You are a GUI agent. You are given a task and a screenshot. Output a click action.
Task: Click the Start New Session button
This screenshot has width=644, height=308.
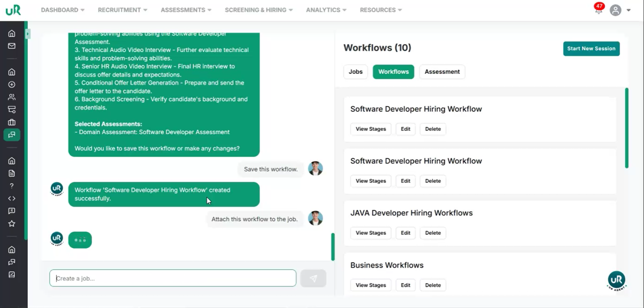click(591, 49)
